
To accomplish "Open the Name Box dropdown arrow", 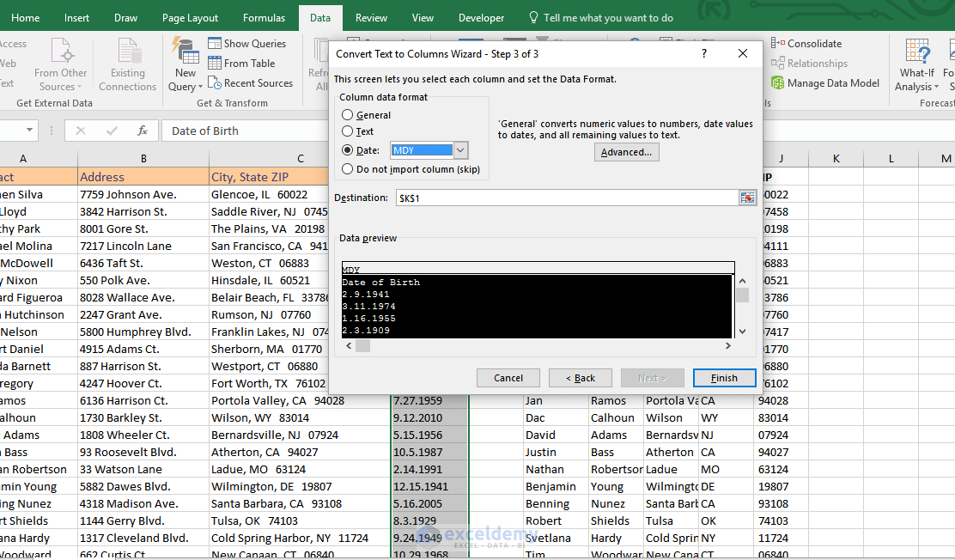I will click(27, 131).
